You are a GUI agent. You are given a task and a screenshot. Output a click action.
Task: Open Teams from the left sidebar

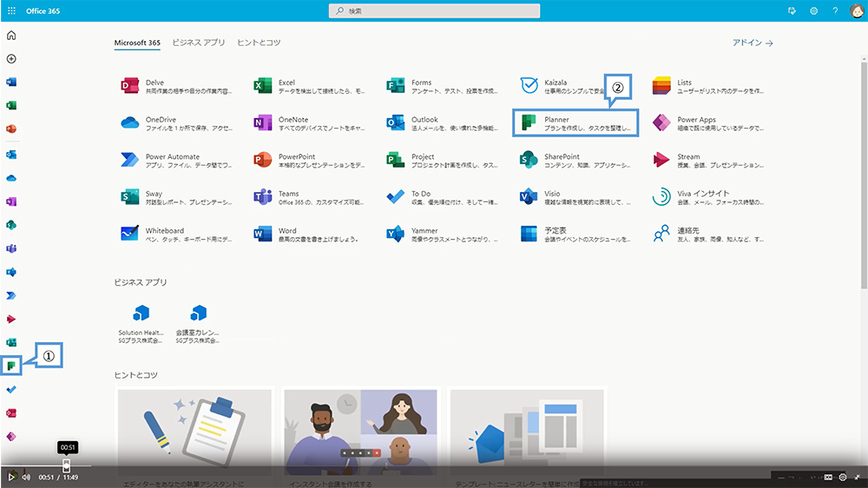pyautogui.click(x=11, y=248)
